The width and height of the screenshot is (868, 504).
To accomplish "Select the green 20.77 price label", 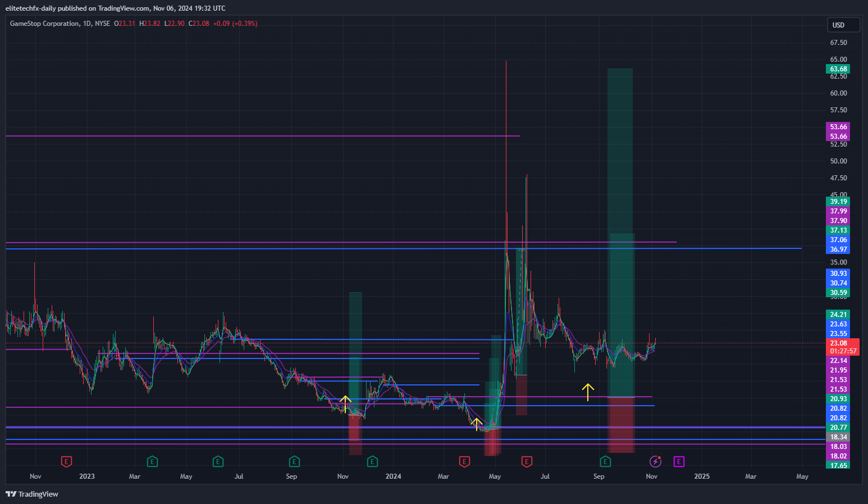I will click(x=838, y=428).
